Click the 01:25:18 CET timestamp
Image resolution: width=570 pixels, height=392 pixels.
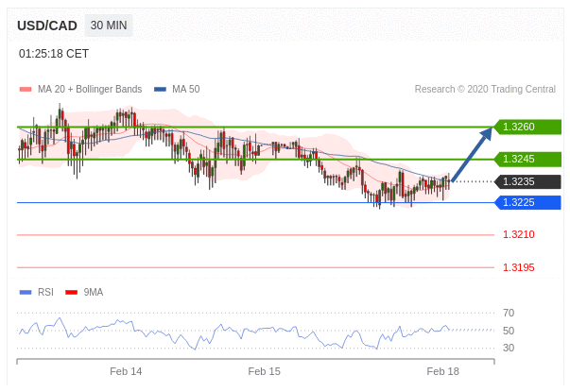54,54
